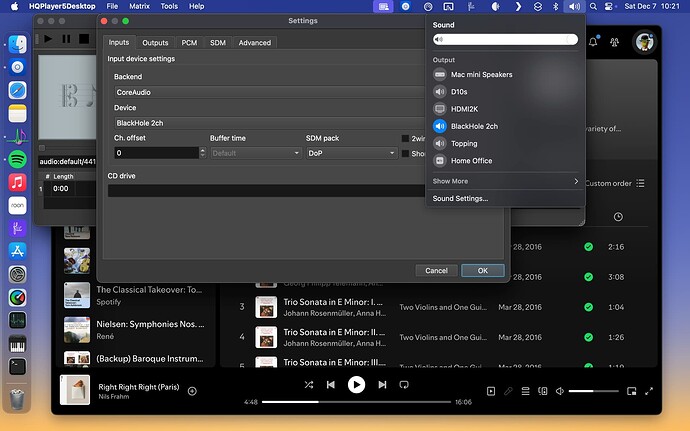Select BlackHole 2ch sound output
690x431 pixels.
point(505,126)
